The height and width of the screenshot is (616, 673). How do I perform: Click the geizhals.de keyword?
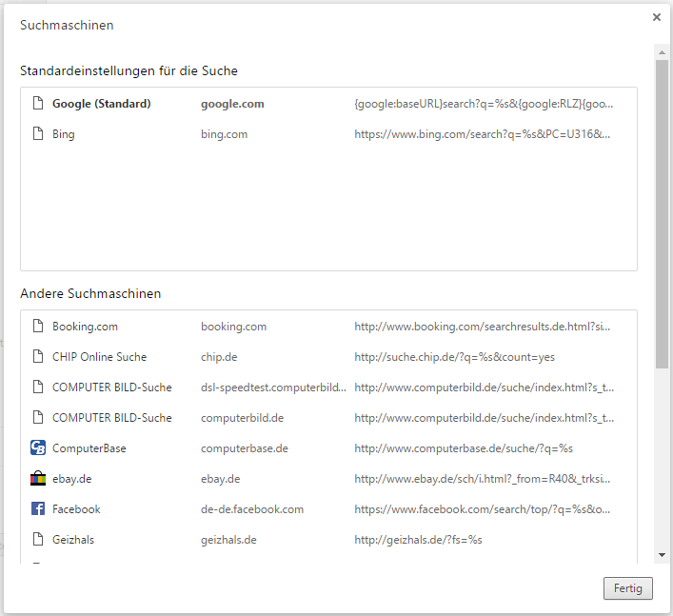(228, 540)
